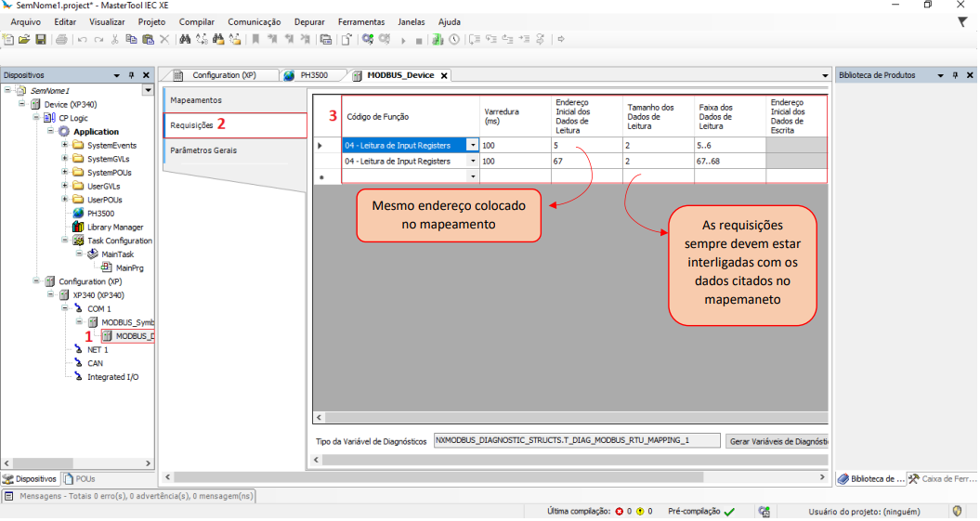Open function code dropdown in first row

(473, 146)
